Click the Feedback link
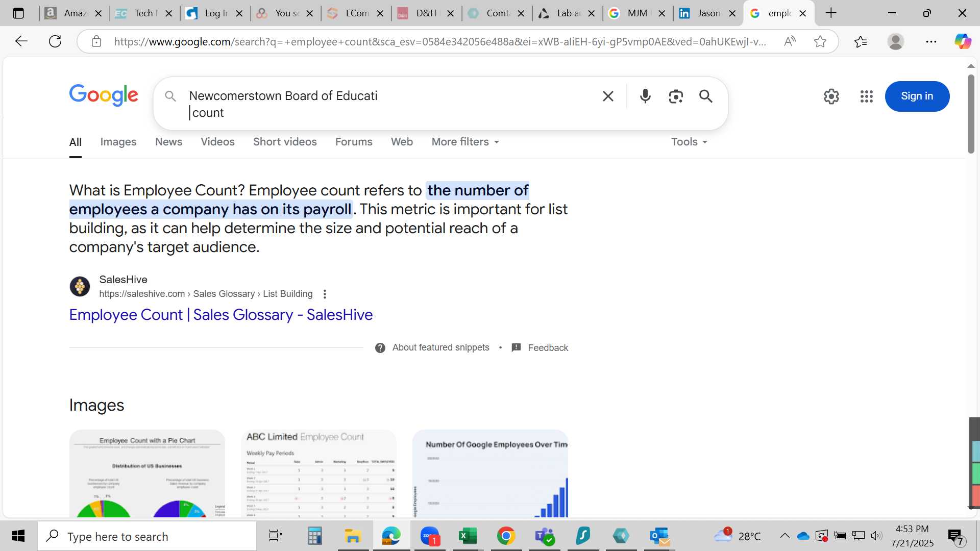The height and width of the screenshot is (551, 980). [548, 348]
